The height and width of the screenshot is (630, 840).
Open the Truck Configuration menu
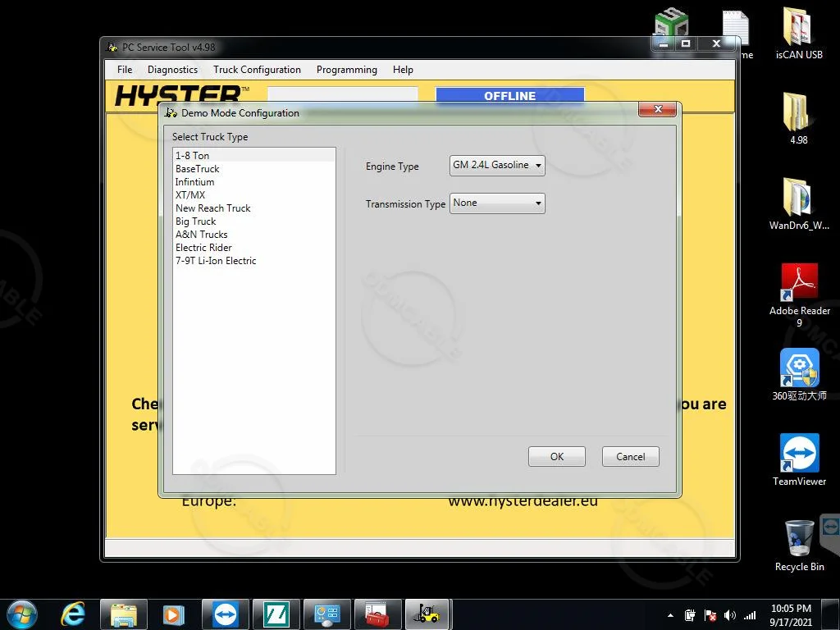[x=257, y=70]
